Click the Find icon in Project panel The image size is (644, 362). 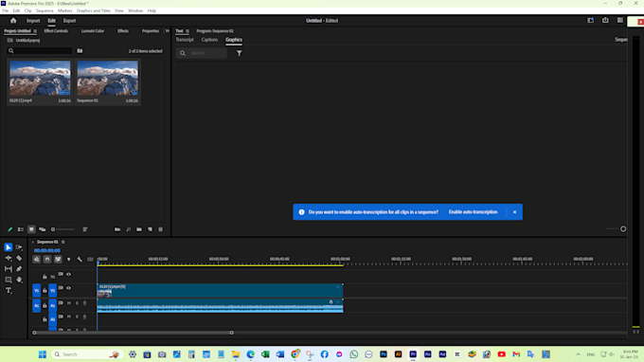coord(128,229)
